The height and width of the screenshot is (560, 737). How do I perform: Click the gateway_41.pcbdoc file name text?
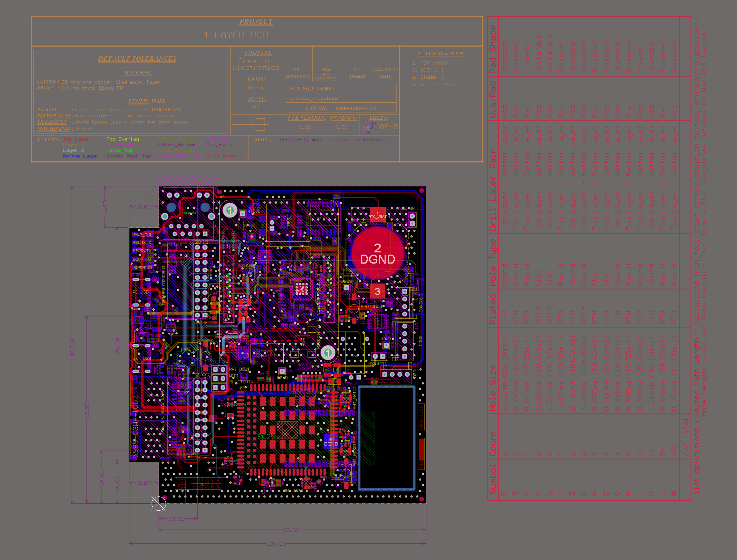point(314,98)
